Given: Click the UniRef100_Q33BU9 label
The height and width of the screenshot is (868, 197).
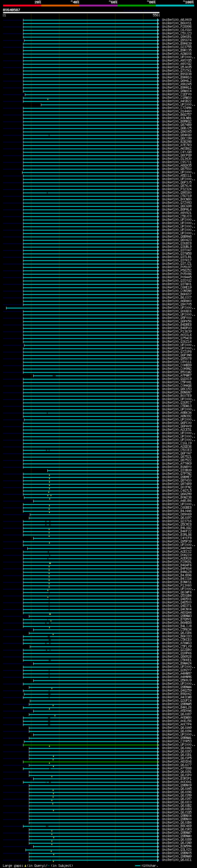Looking at the screenshot, I should pos(177,470).
